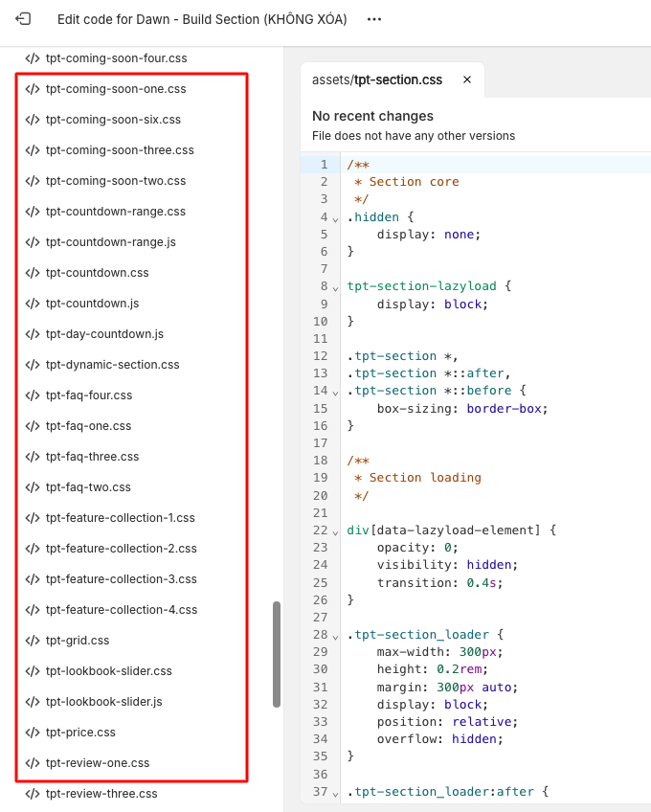Click the code icon beside tpt-lookbook-slider.css
The width and height of the screenshot is (651, 812).
click(33, 670)
